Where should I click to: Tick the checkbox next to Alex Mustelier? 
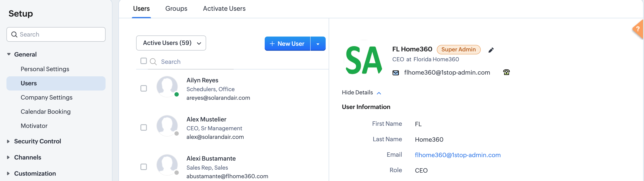(x=144, y=127)
